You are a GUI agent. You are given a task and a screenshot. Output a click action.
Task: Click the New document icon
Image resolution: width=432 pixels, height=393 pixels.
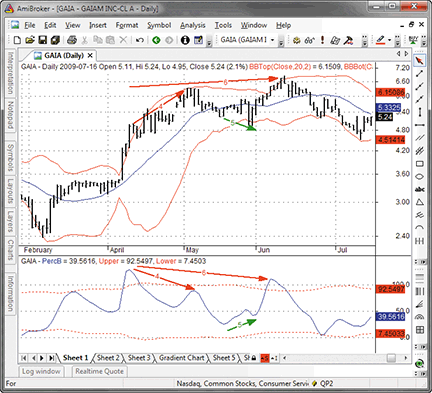click(x=17, y=40)
